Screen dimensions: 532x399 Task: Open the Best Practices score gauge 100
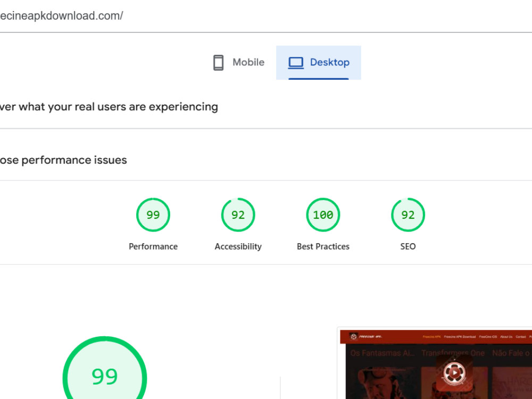coord(323,215)
